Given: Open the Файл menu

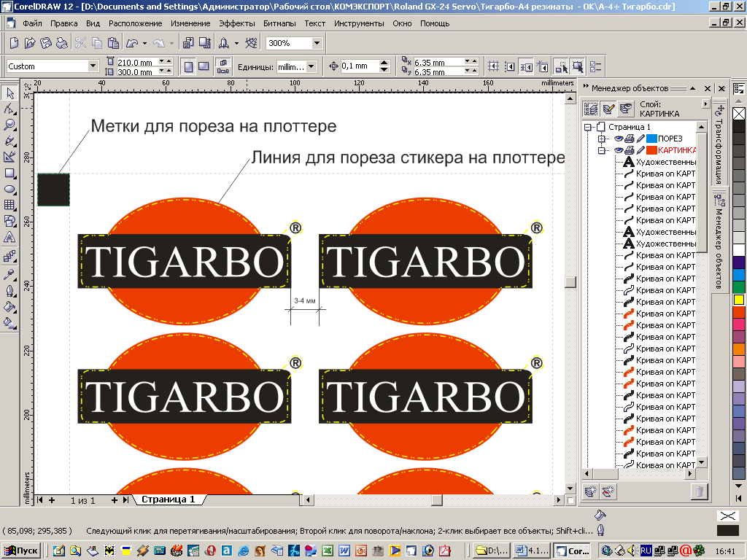Looking at the screenshot, I should click(32, 23).
